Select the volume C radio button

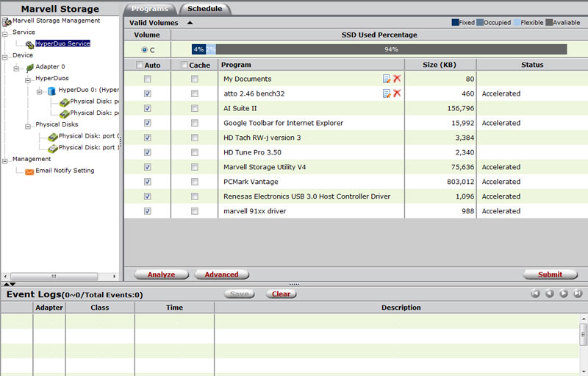click(x=144, y=49)
